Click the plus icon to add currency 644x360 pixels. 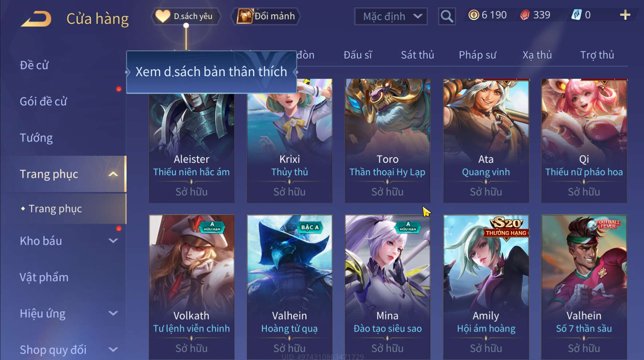click(x=625, y=15)
